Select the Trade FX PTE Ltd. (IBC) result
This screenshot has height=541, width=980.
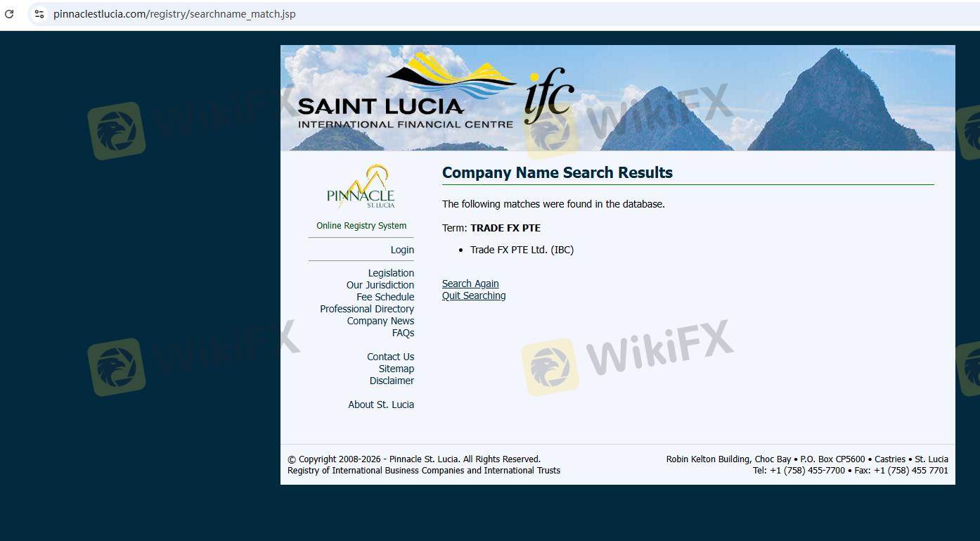(522, 250)
